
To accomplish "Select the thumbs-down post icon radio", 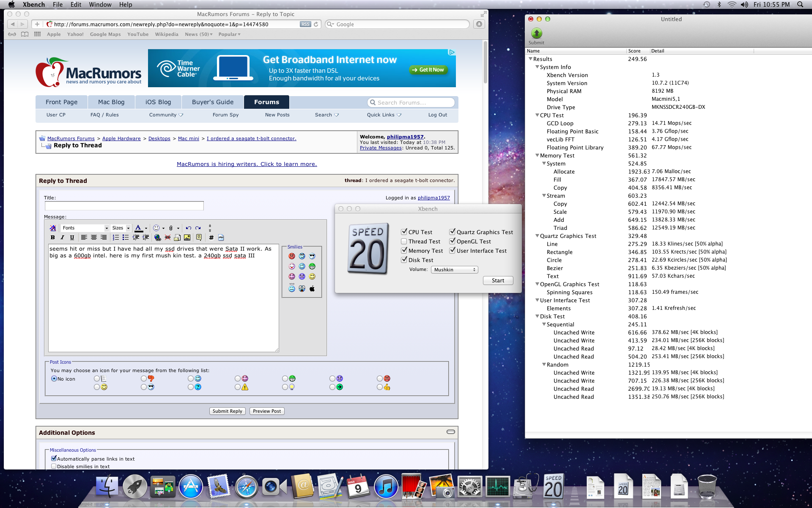I will [x=144, y=378].
